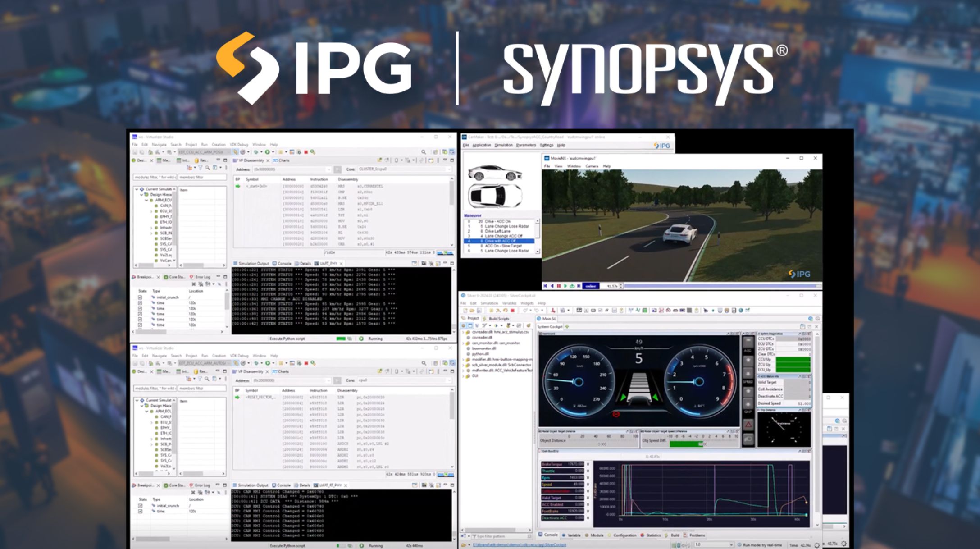Open the Simulation menu in CarMaker
The height and width of the screenshot is (549, 980).
point(503,145)
